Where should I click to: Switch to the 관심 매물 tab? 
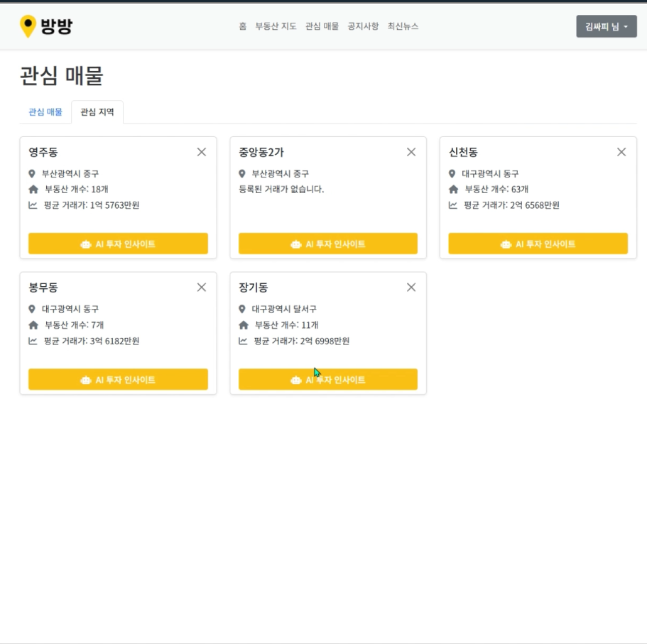click(45, 111)
